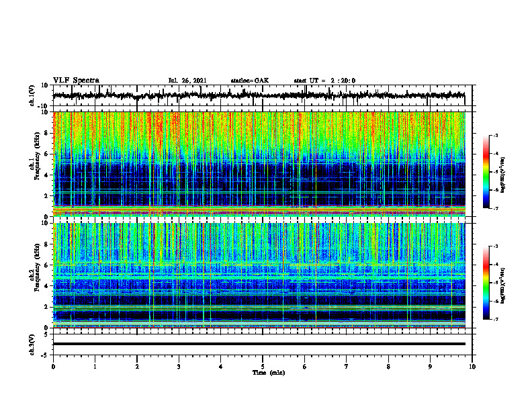Click the "4" kHz tick on the ch.2 frequency axis

[x=47, y=286]
